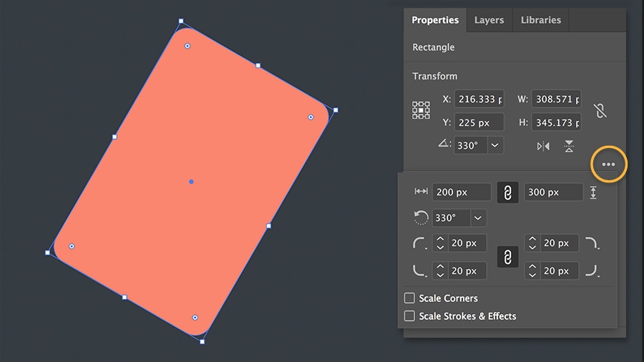Screen dimensions: 644x362
Task: Open top-left corner type icon
Action: tap(420, 244)
